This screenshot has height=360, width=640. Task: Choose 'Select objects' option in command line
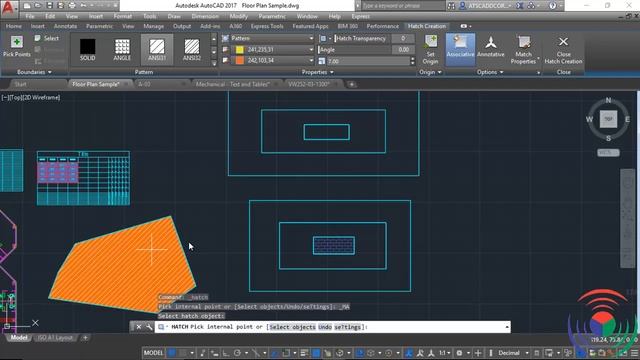tap(292, 327)
